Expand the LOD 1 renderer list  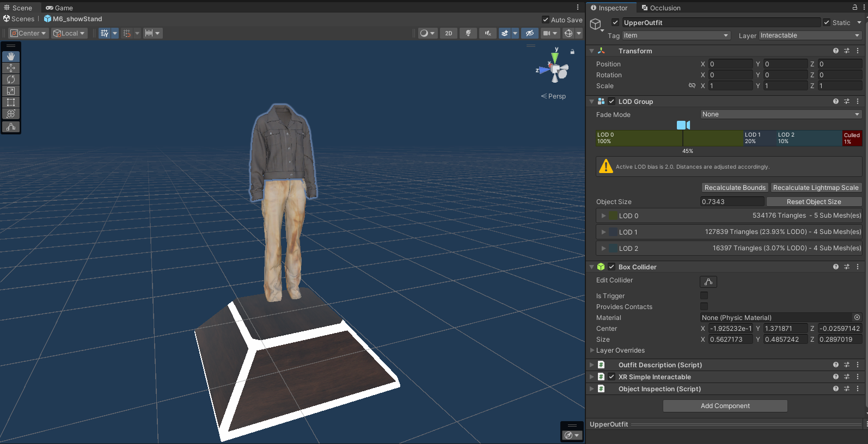tap(603, 232)
